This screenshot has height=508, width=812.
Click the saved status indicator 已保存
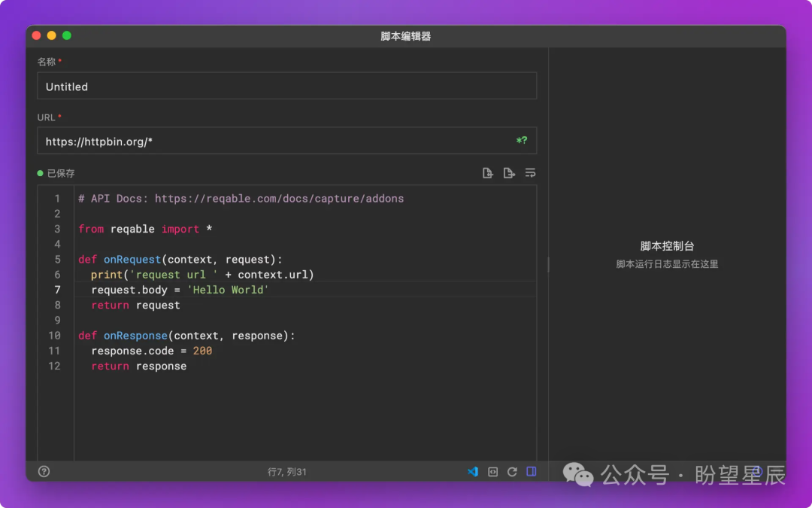(x=56, y=173)
